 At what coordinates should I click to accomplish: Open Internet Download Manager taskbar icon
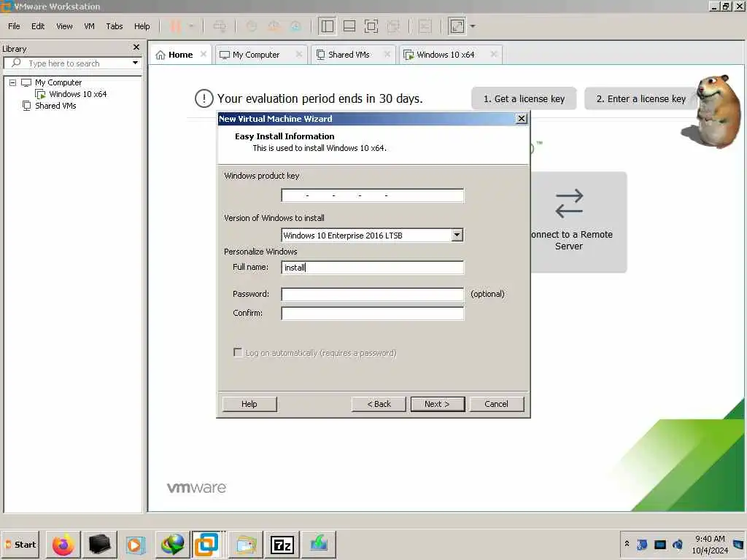click(172, 544)
